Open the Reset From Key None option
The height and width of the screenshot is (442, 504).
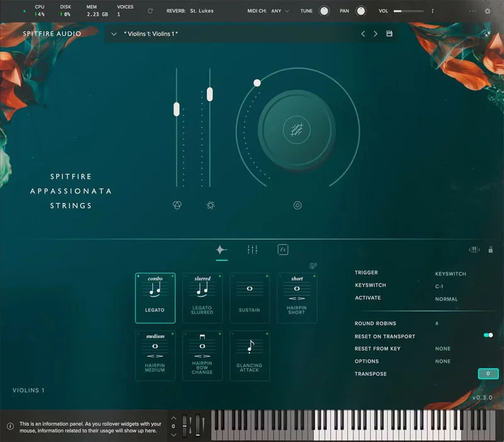click(443, 349)
